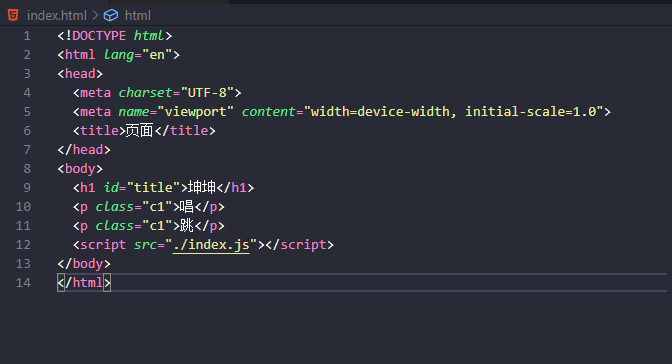Click the opening head tag on line 3
The image size is (672, 364).
(x=80, y=74)
